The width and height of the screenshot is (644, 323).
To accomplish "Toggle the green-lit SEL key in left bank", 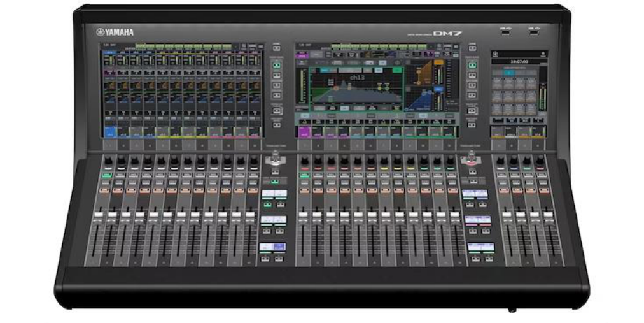I will 107,175.
